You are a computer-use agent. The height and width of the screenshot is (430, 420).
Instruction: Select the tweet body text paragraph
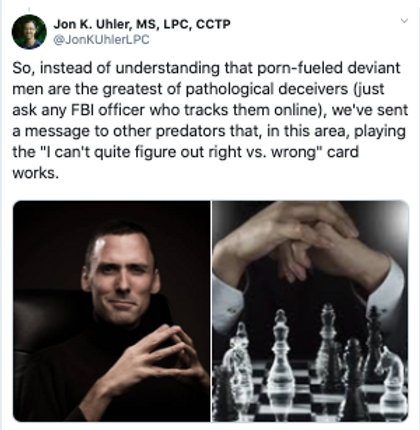point(210,120)
